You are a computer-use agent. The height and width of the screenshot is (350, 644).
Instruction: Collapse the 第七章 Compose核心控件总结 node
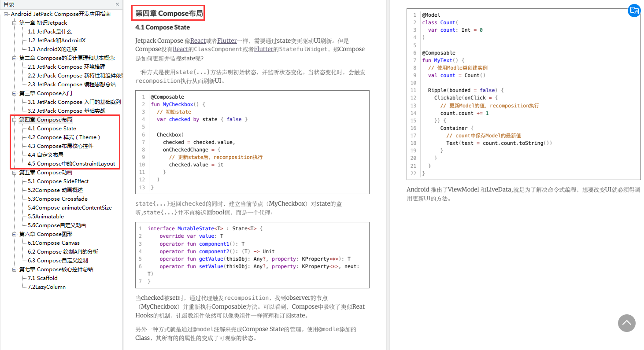tap(15, 269)
